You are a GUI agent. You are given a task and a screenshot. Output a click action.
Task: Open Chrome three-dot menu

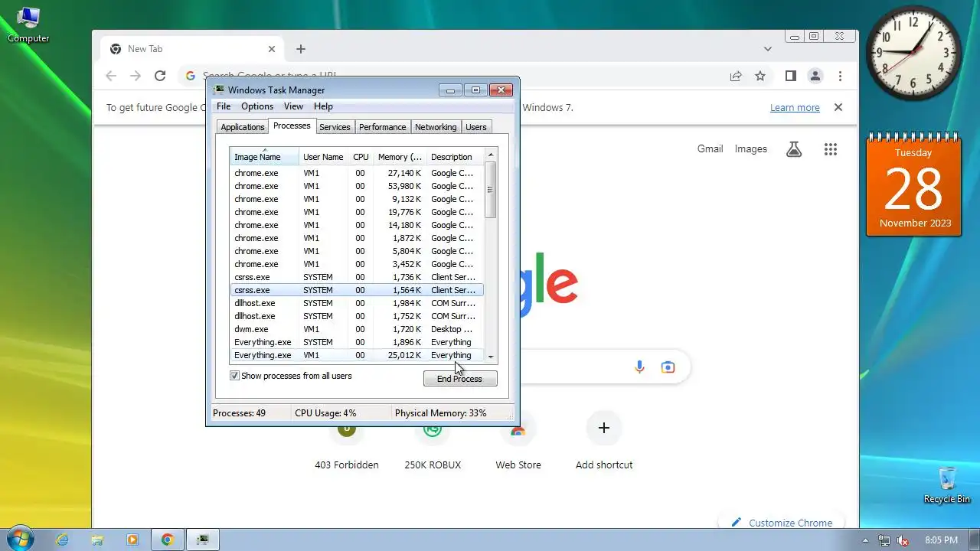point(840,76)
